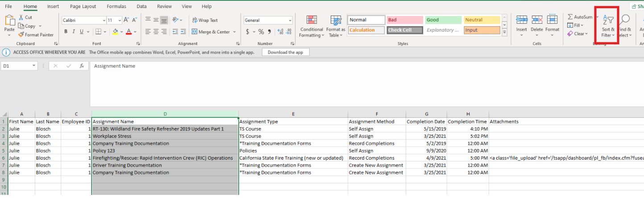Apply the Good cell style
644x198 pixels.
point(443,20)
